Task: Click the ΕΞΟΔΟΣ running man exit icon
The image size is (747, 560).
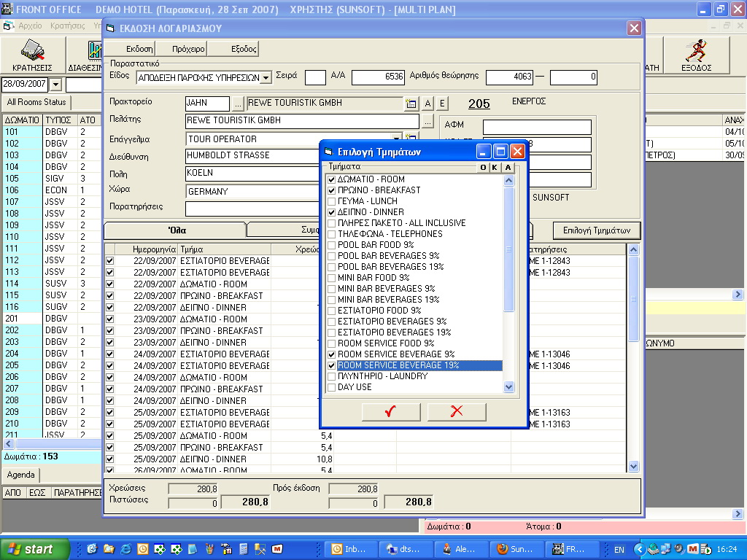Action: (x=696, y=55)
